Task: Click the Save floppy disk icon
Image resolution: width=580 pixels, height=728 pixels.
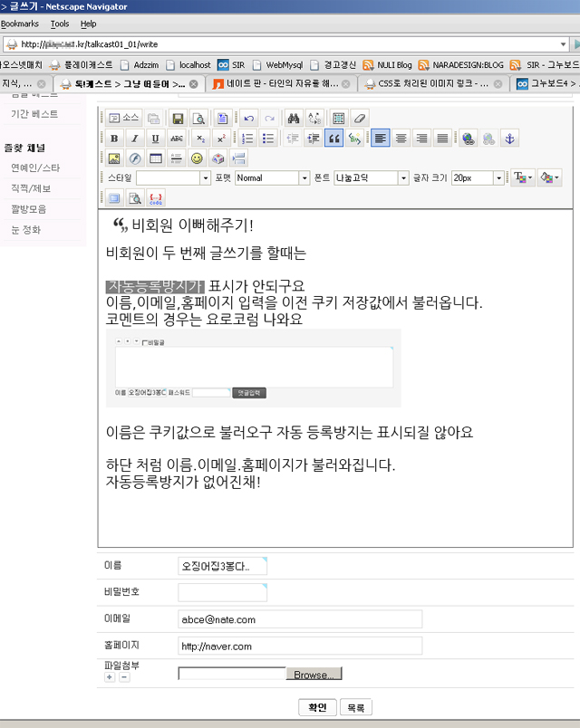Action: [178, 118]
